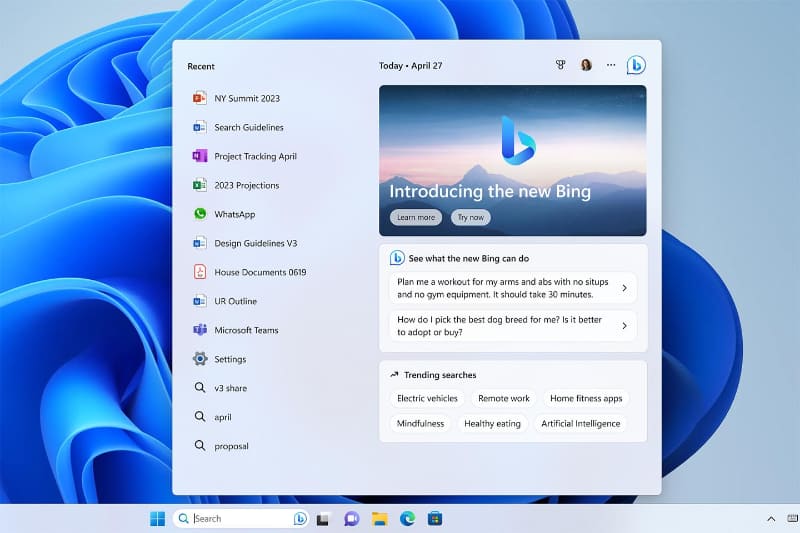Viewport: 800px width, 533px height.
Task: Click the Introducing the new Bing banner image
Action: pyautogui.click(x=512, y=160)
